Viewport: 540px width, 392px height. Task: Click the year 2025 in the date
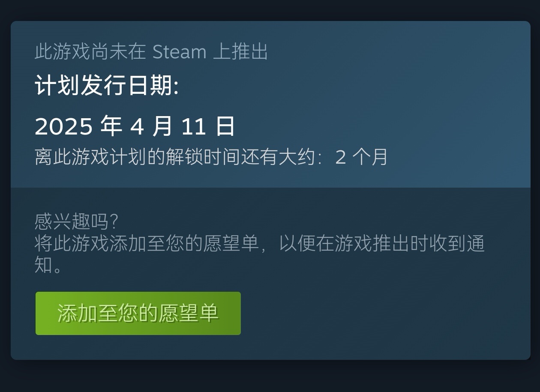[x=63, y=126]
